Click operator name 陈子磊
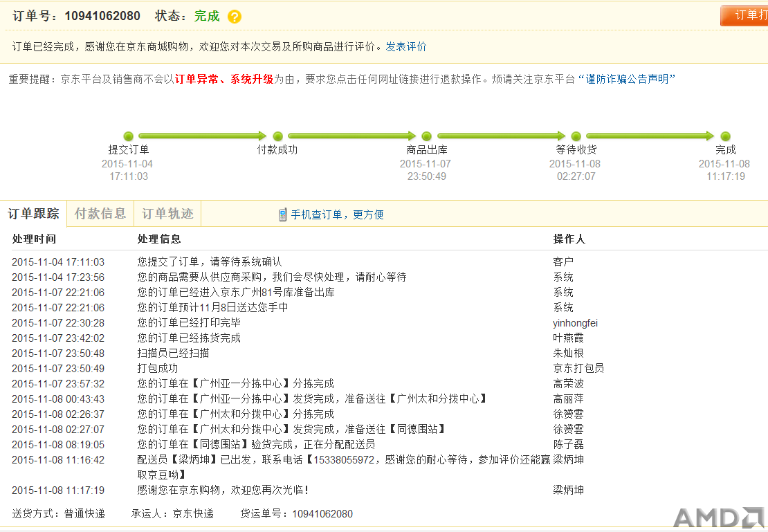The image size is (768, 532). pos(568,444)
